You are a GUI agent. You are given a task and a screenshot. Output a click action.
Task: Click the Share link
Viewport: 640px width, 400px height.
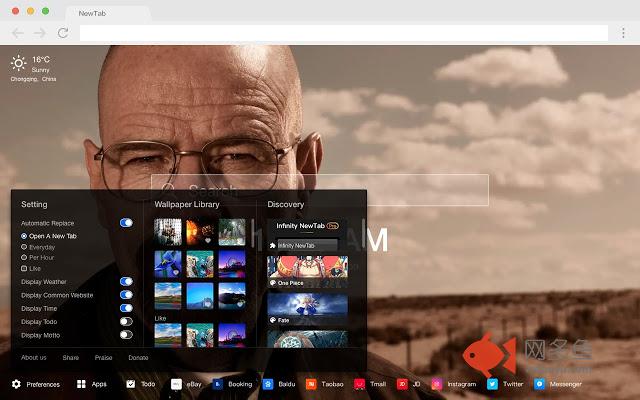(71, 358)
